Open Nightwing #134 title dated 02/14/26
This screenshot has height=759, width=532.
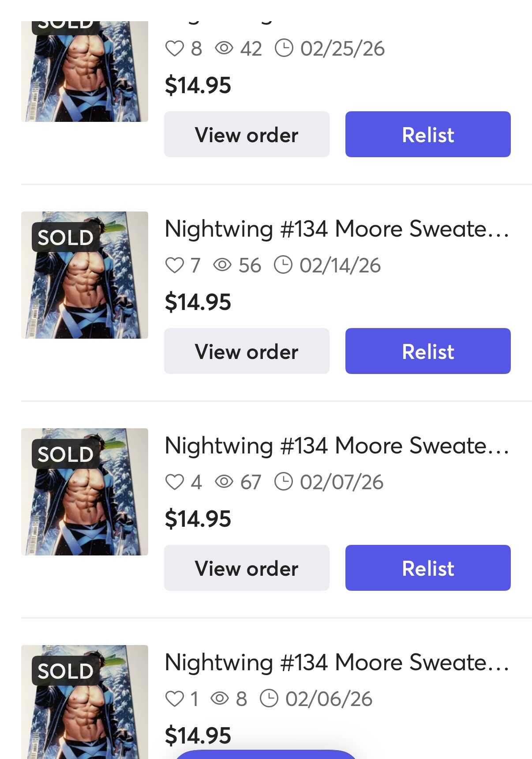coord(337,229)
